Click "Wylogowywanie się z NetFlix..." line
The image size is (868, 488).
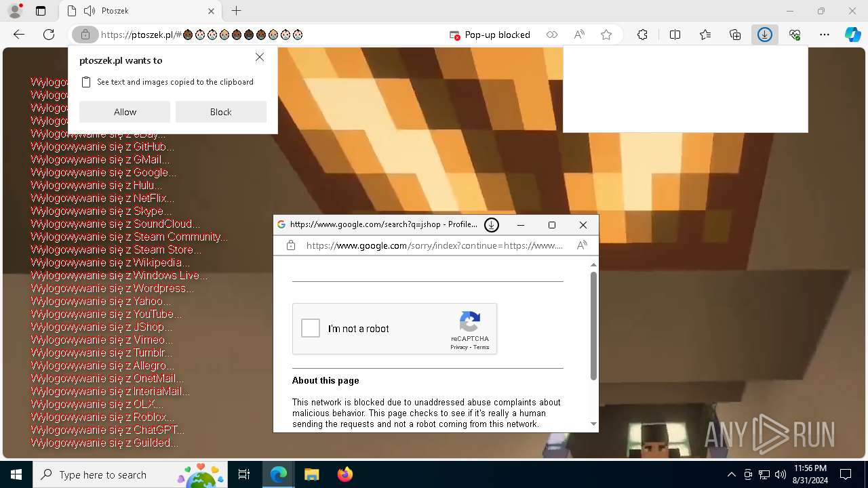click(x=102, y=198)
